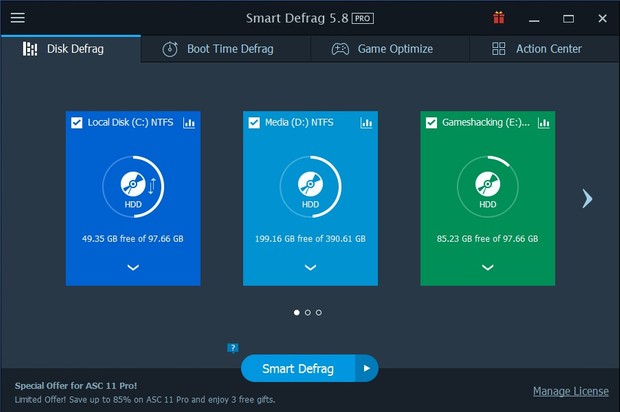Maximize the Smart Defrag window
This screenshot has width=620, height=412.
569,19
